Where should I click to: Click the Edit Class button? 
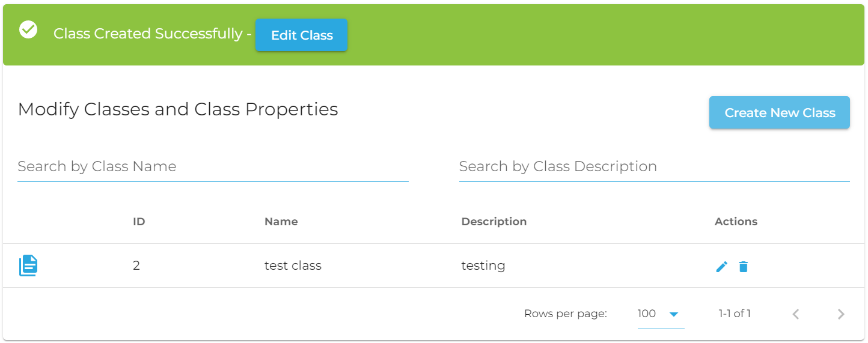coord(302,35)
